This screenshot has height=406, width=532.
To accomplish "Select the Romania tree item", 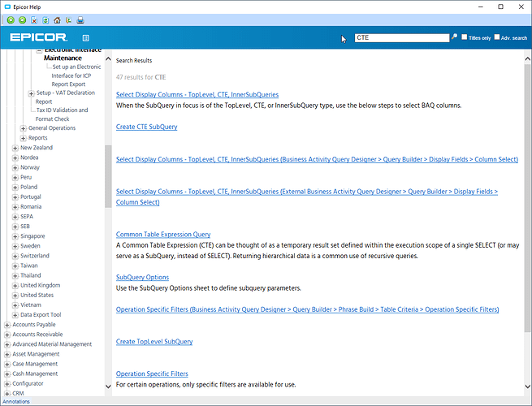I will tap(31, 206).
